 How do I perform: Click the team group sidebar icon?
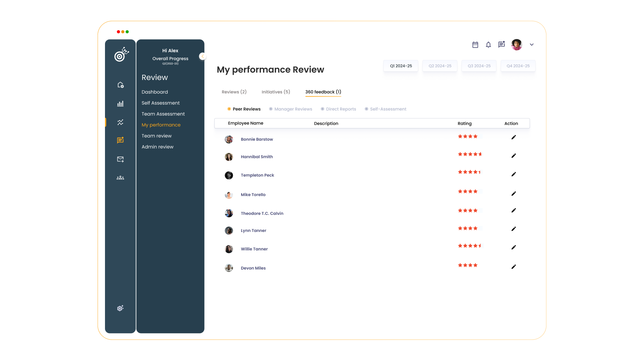tap(120, 178)
